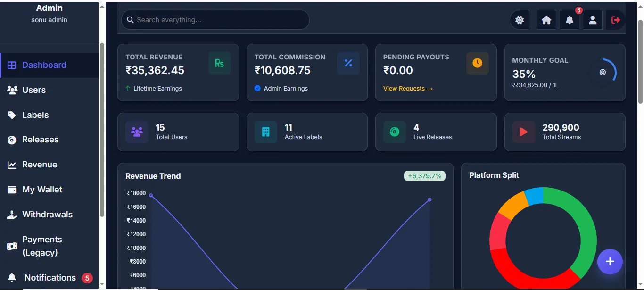Toggle theme with the sun icon
This screenshot has height=290, width=644.
[520, 20]
